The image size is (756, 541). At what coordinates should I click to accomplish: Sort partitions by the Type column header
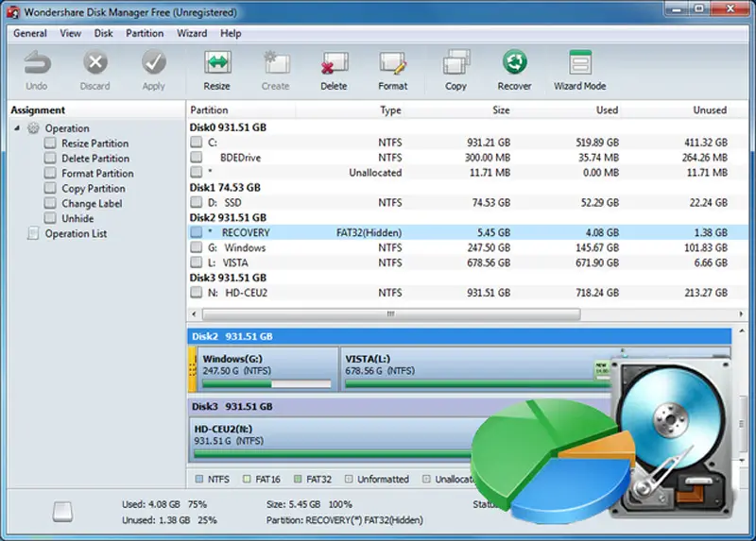tap(390, 110)
